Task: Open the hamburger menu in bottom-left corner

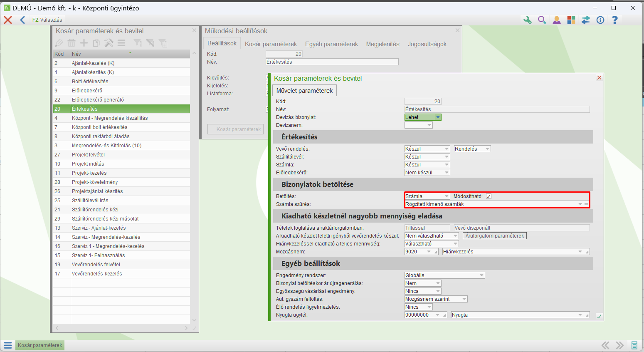Action: tap(7, 345)
